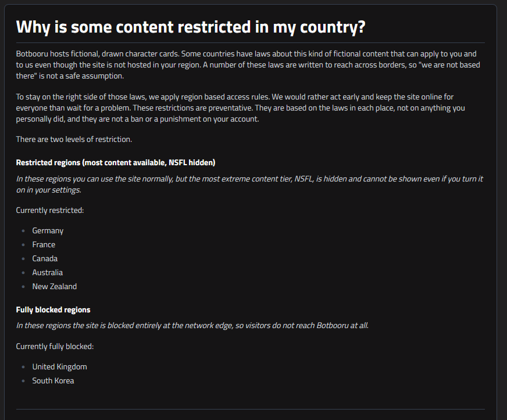
Task: Click the bullet point beside Germany
Action: pos(23,231)
